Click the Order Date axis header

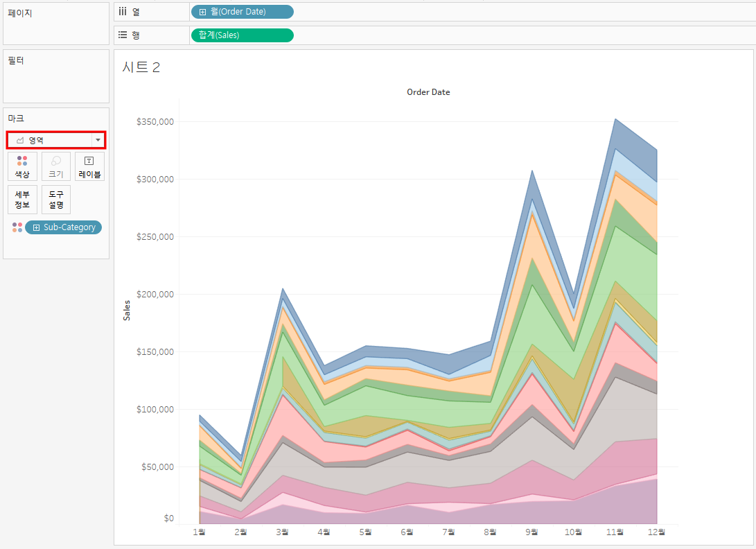point(428,91)
